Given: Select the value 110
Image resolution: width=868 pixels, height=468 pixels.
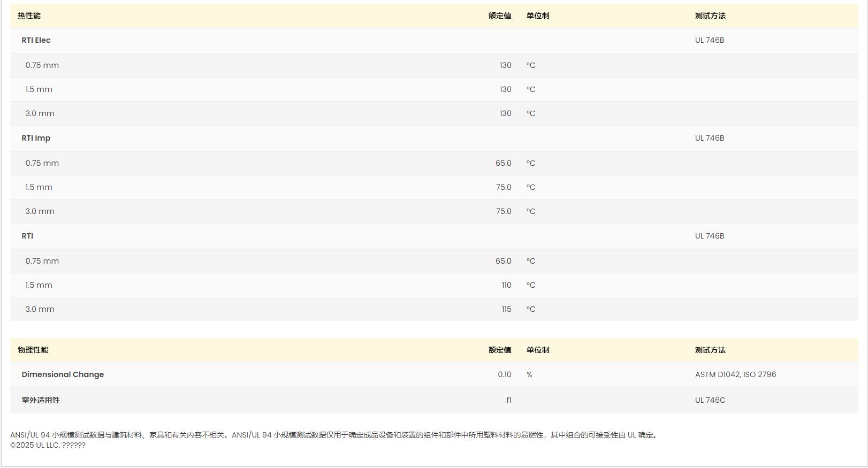Looking at the screenshot, I should click(506, 285).
